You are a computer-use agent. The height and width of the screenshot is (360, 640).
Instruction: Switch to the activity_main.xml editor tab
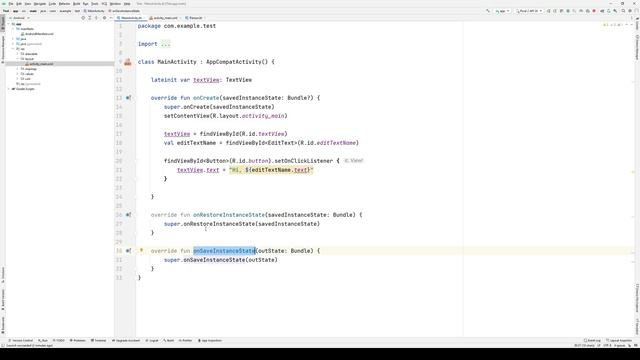(x=165, y=18)
